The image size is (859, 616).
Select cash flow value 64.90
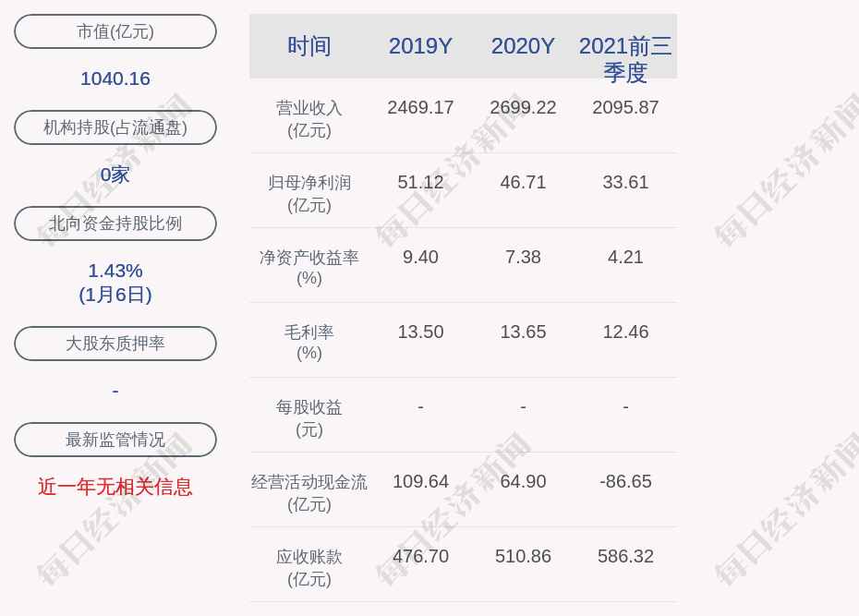(x=523, y=482)
